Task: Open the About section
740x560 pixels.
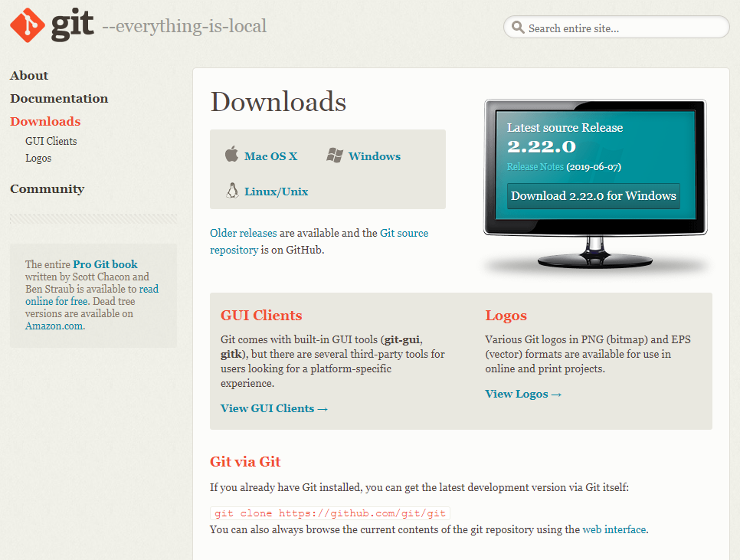Action: tap(29, 76)
